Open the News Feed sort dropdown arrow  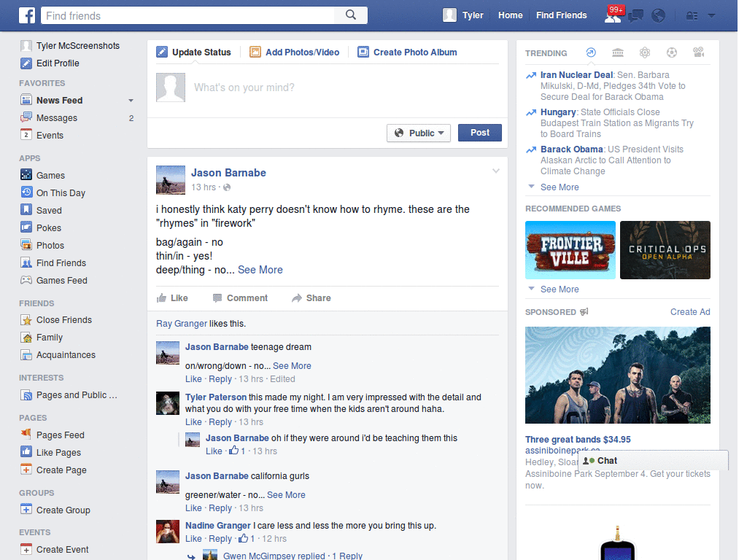point(131,101)
